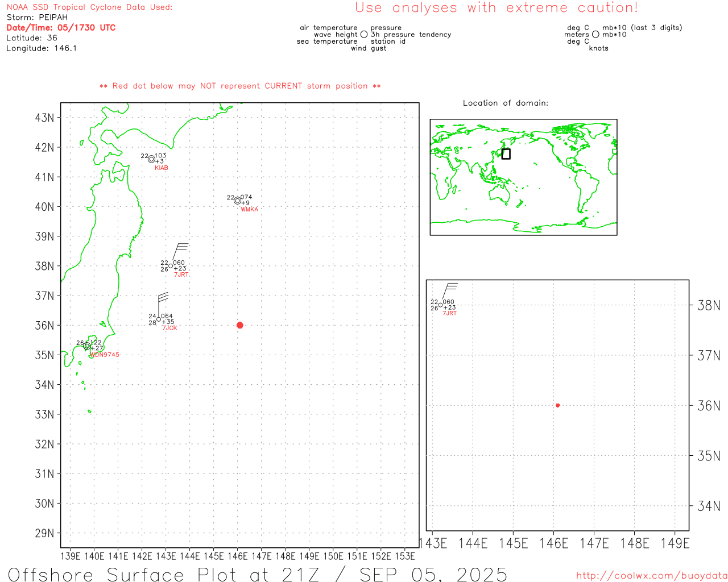728x582 pixels.
Task: Click station WMKA label
Action: pyautogui.click(x=249, y=209)
